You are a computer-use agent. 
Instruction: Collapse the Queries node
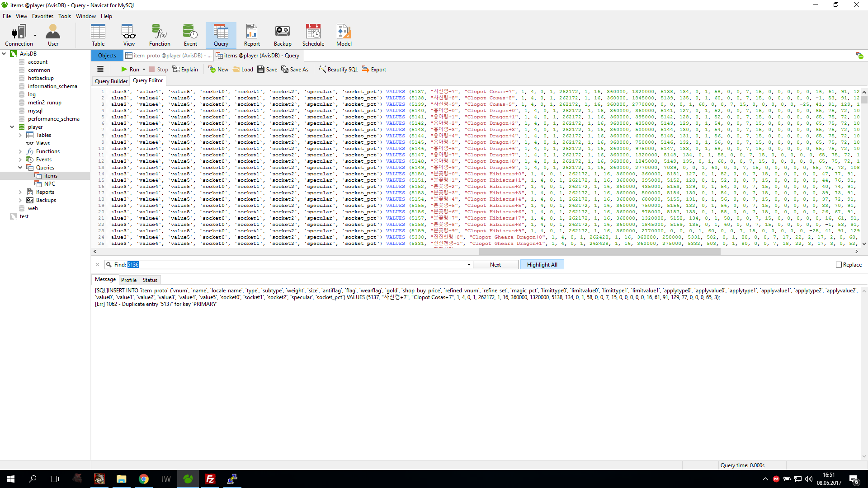(x=20, y=168)
